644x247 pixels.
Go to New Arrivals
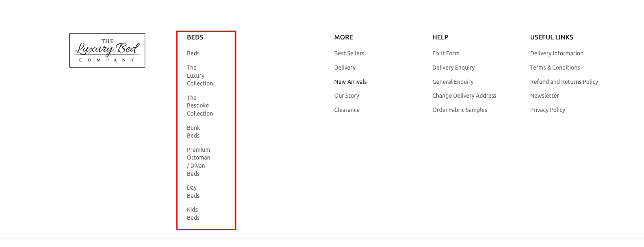tap(350, 82)
